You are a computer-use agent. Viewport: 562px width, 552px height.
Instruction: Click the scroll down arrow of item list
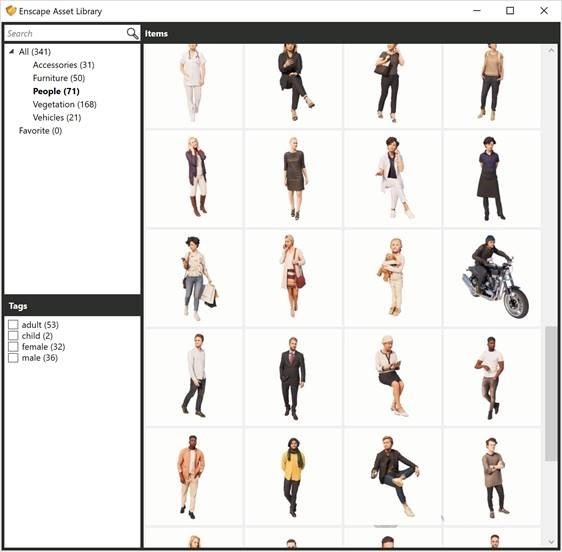(551, 542)
